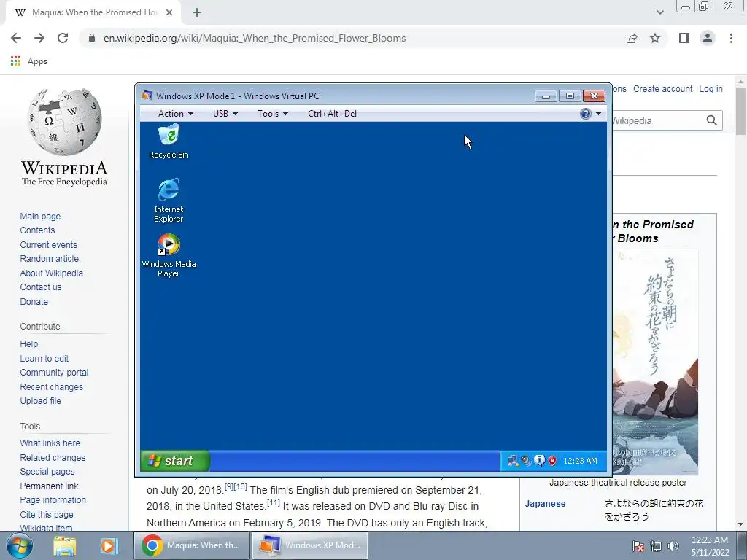Go forward in Chrome
747x560 pixels.
coord(39,38)
